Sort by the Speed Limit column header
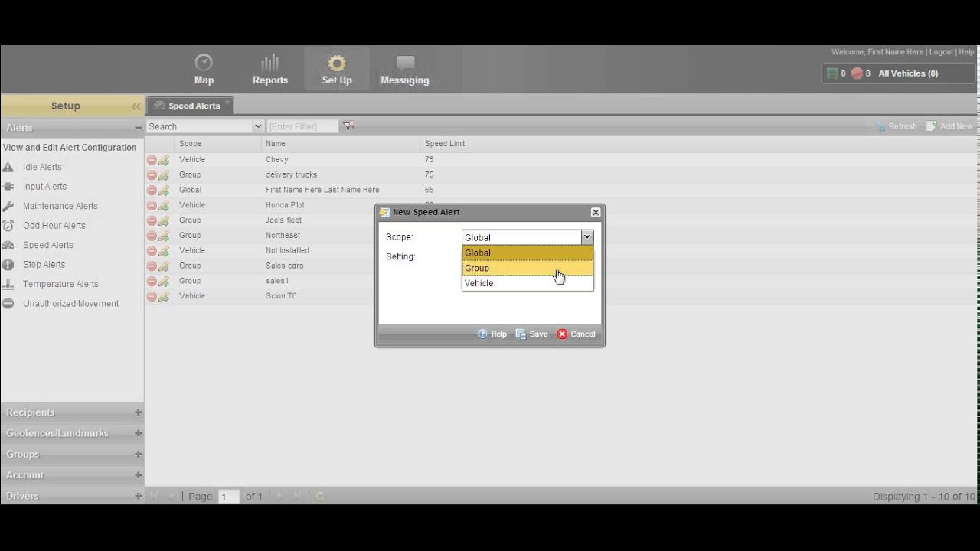980x551 pixels. 445,143
